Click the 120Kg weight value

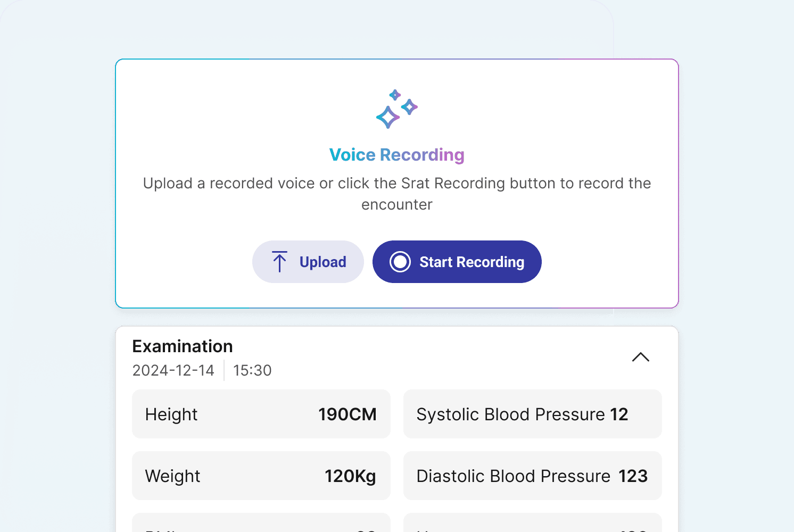pyautogui.click(x=350, y=476)
